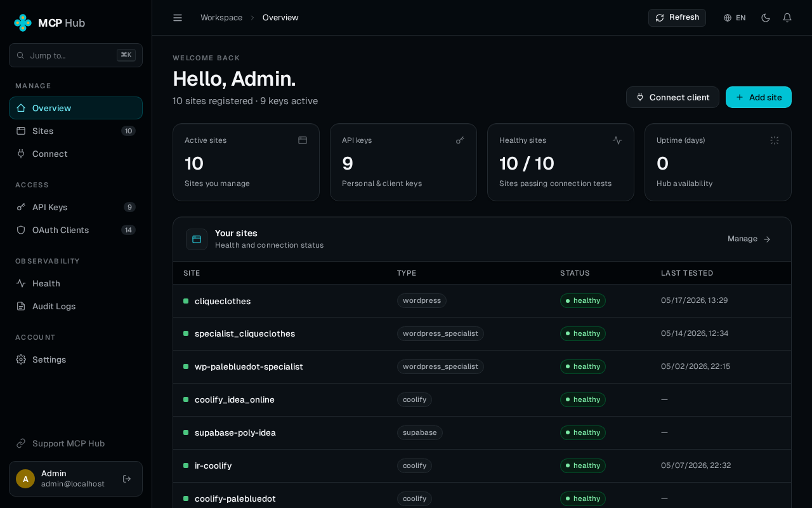Click the Sites count badge 10
This screenshot has height=508, width=812.
coord(129,131)
